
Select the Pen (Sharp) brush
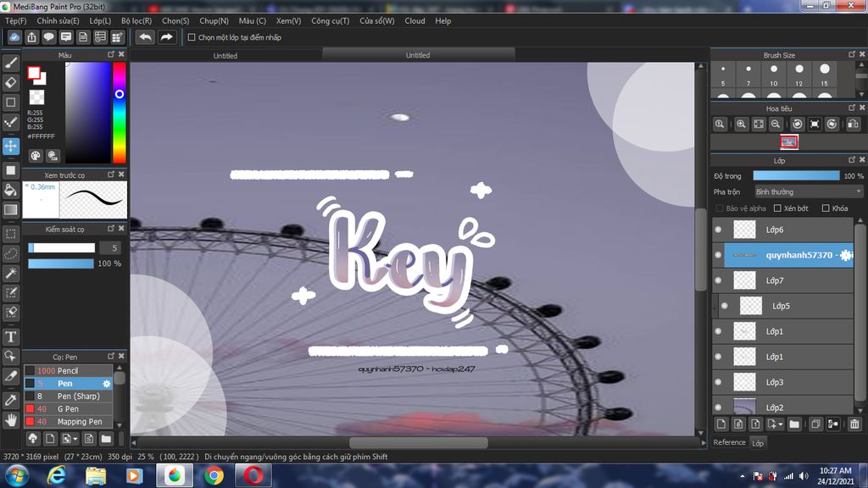point(68,396)
